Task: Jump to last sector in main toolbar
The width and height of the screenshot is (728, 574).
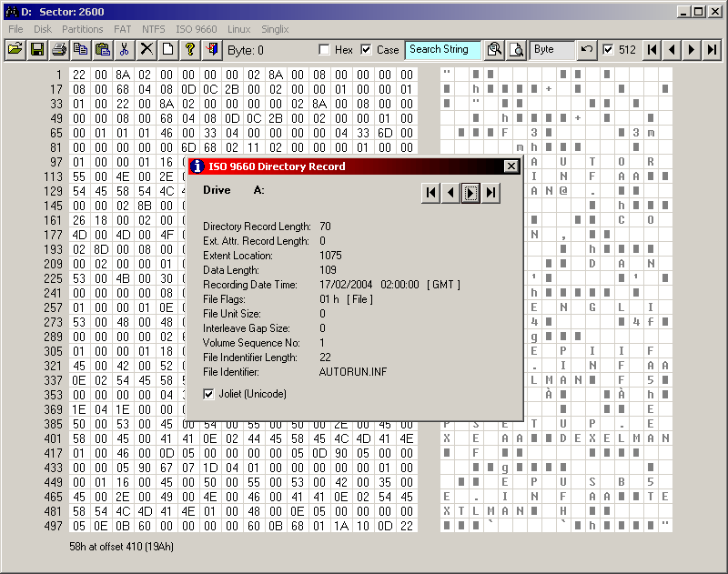Action: 713,50
